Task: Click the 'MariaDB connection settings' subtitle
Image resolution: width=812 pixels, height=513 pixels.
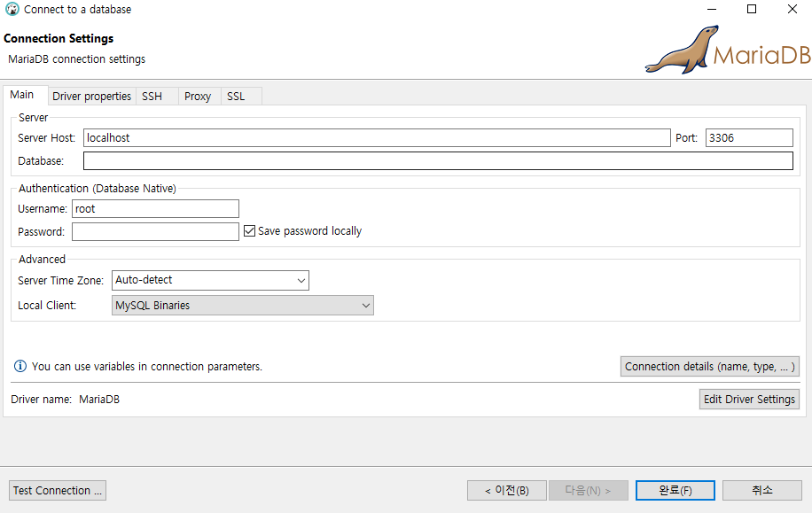Action: coord(76,59)
